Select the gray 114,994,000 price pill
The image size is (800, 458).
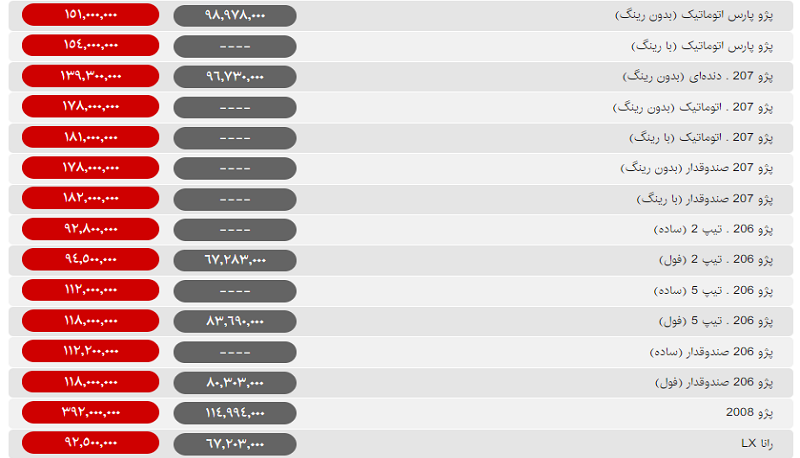(235, 413)
